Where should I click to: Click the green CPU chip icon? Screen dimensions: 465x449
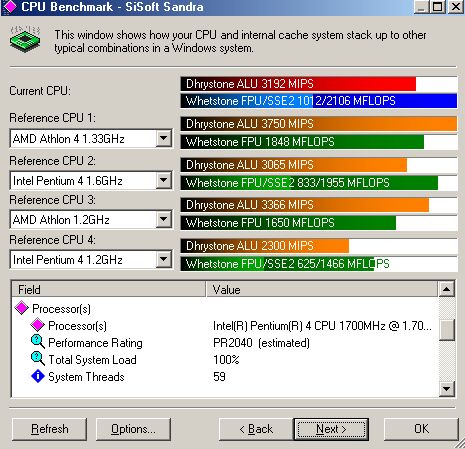[x=25, y=38]
